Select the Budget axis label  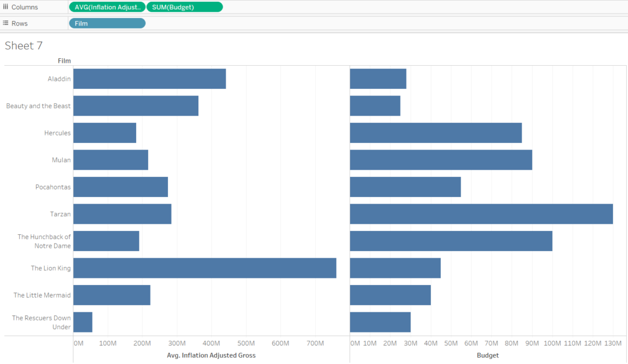click(x=487, y=355)
